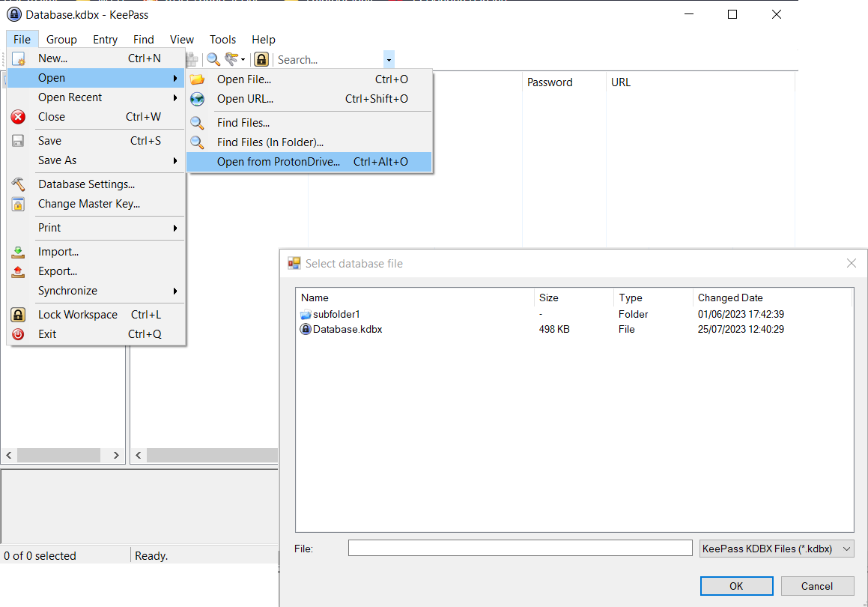Image resolution: width=868 pixels, height=607 pixels.
Task: Click the Change Master Key lock icon
Action: click(18, 204)
